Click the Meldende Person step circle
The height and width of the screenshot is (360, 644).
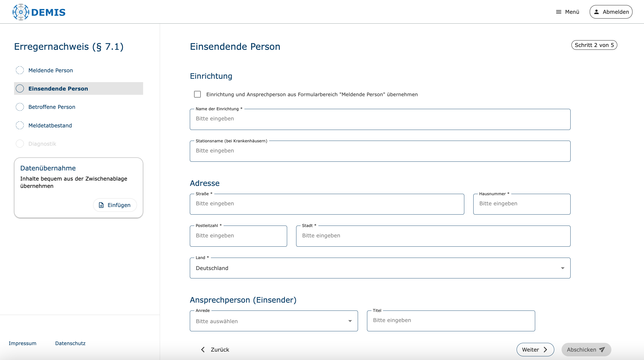(x=20, y=70)
